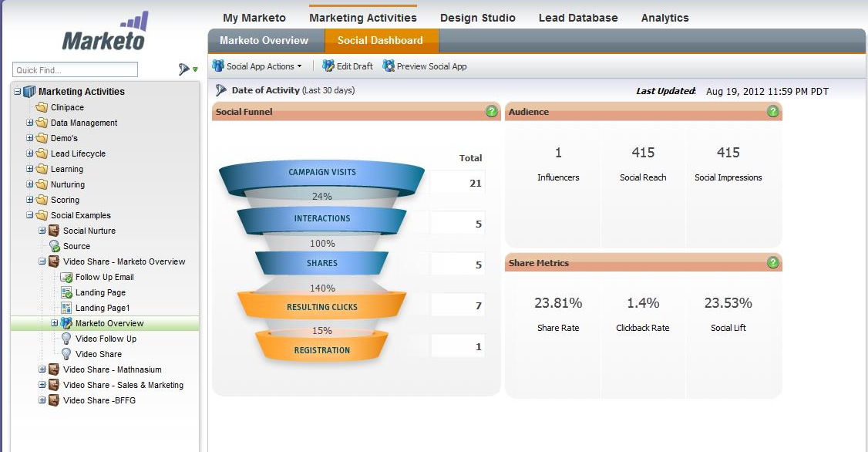Image resolution: width=868 pixels, height=452 pixels.
Task: Click the Social App Actions button label
Action: (x=261, y=66)
